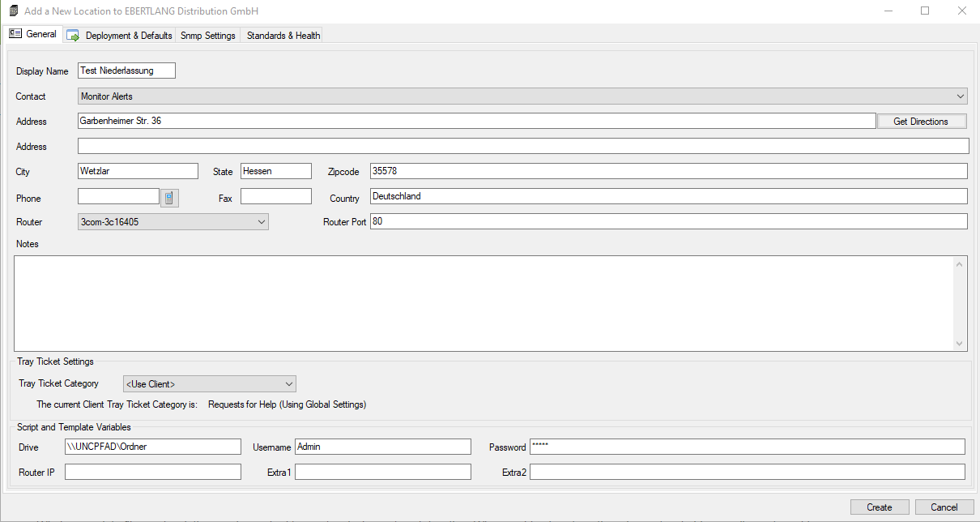The height and width of the screenshot is (522, 980).
Task: Maximize the Add a New Location window
Action: click(925, 11)
